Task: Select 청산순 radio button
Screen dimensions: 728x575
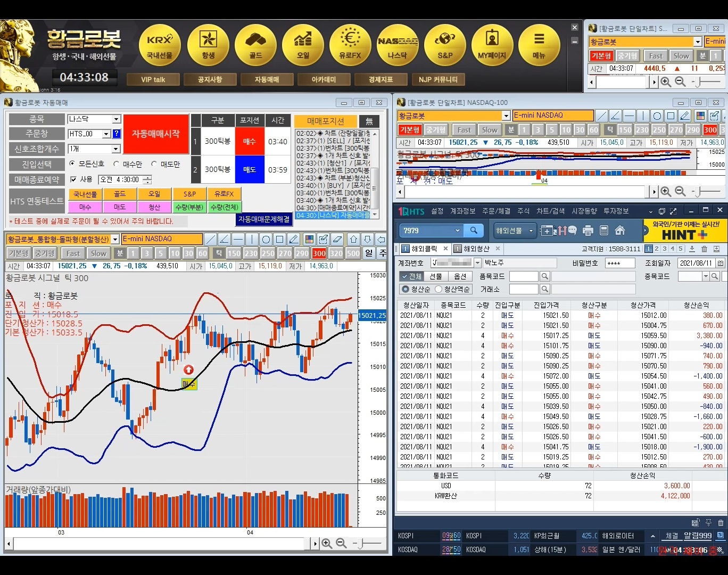Action: click(406, 289)
